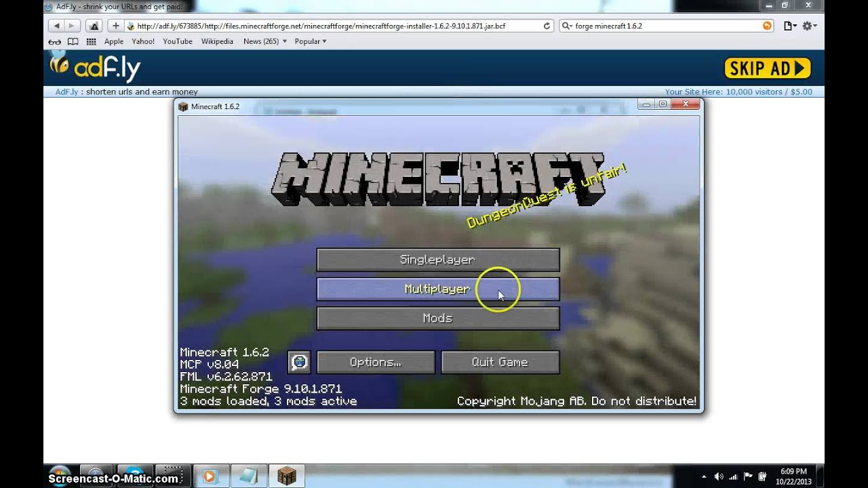Screen dimensions: 868x488
Task: Open Top Sites grid icon
Action: pos(91,41)
